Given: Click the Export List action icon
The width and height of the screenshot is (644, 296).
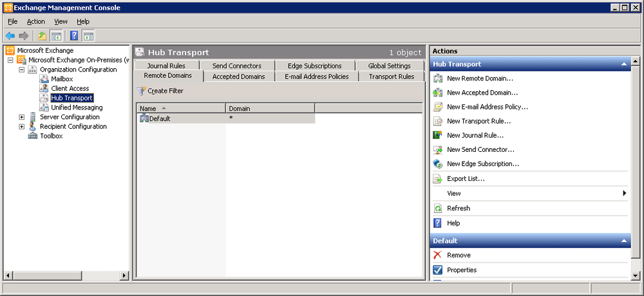Looking at the screenshot, I should click(x=438, y=179).
